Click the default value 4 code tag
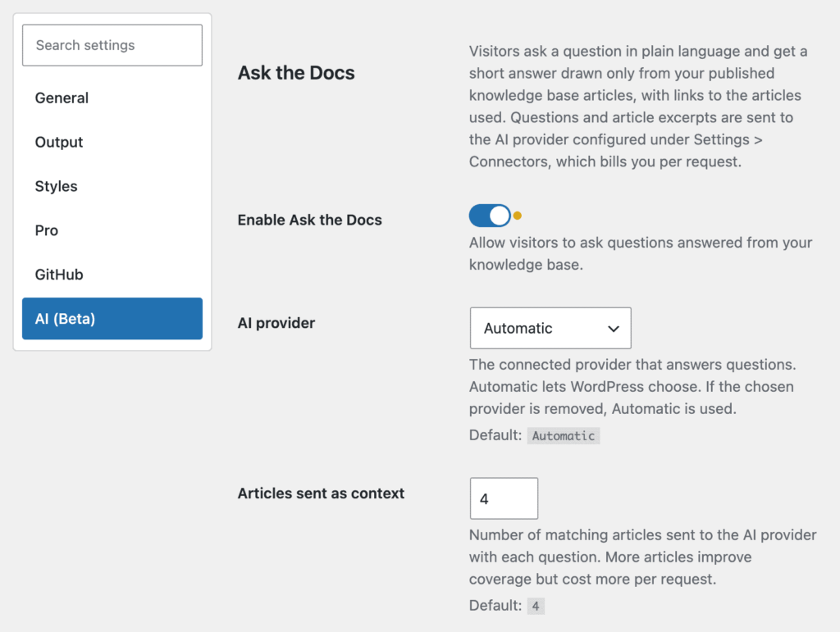The width and height of the screenshot is (840, 632). point(535,606)
